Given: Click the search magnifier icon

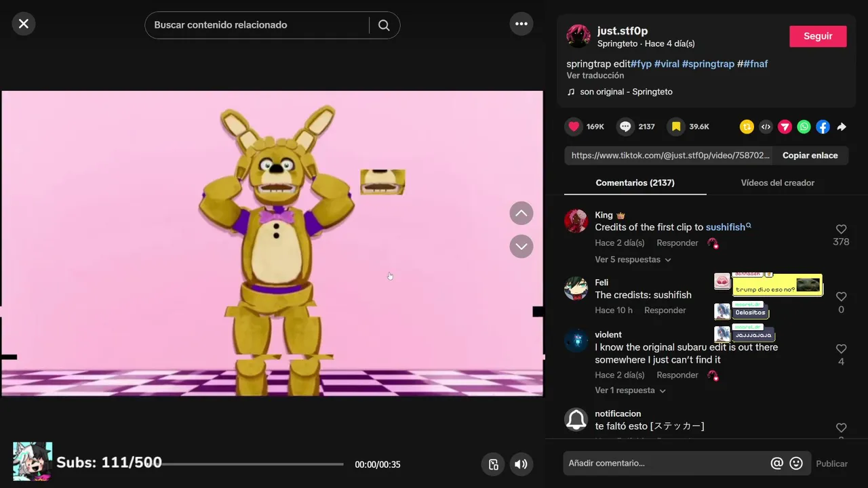Looking at the screenshot, I should [384, 25].
